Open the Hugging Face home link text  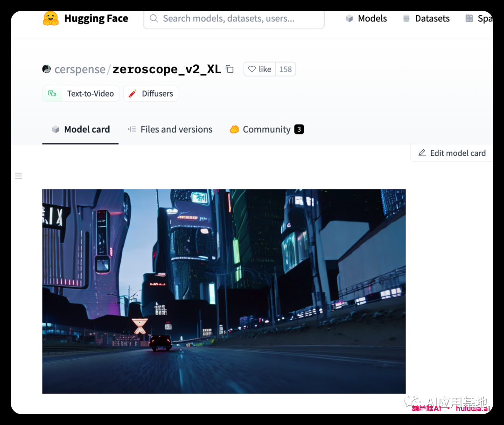(x=96, y=18)
